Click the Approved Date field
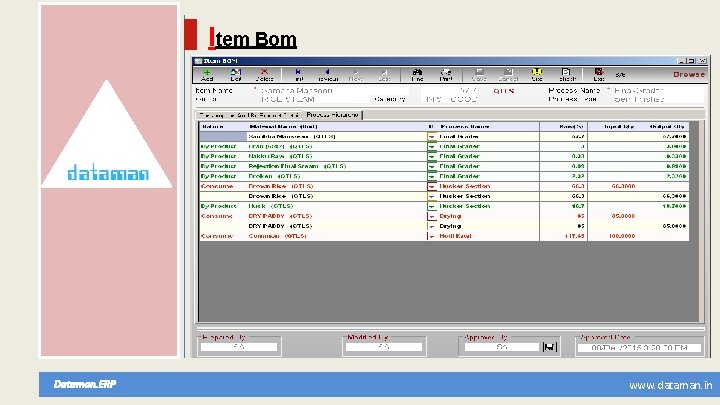This screenshot has height=405, width=720. coord(639,348)
